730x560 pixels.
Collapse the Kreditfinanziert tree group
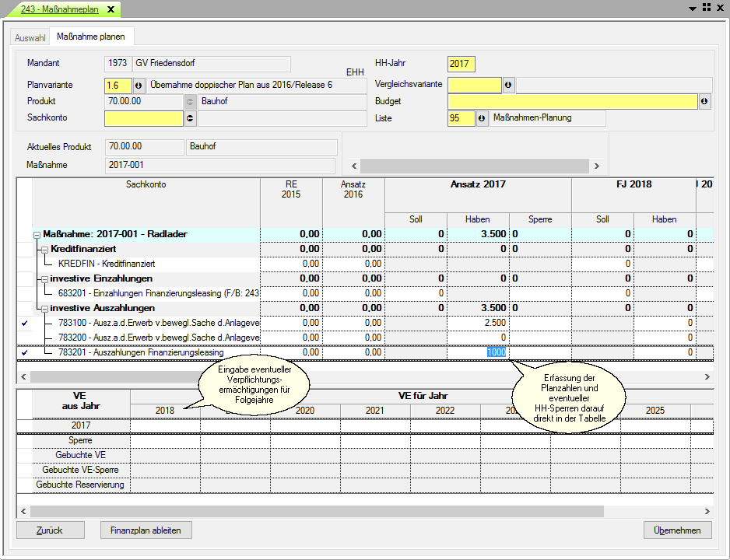tap(45, 249)
